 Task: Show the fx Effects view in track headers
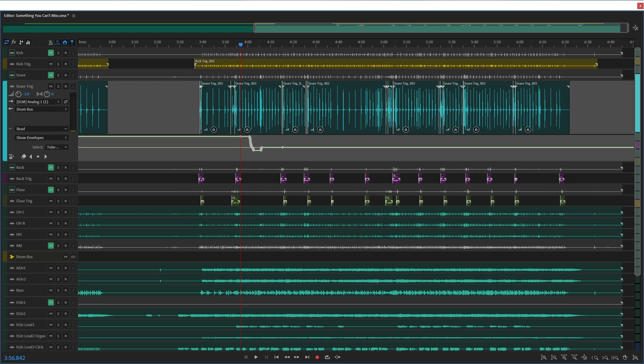click(x=14, y=42)
